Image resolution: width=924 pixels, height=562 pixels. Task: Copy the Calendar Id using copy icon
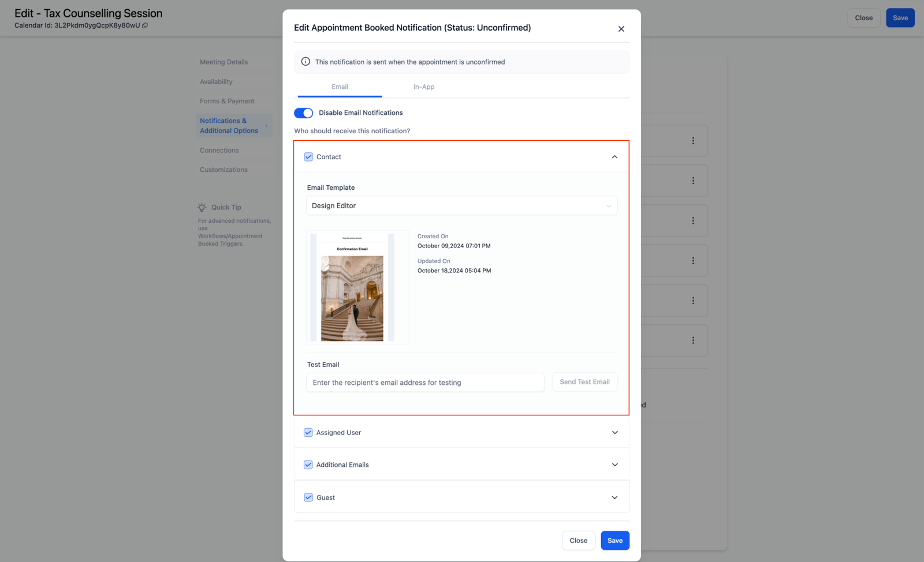(145, 25)
